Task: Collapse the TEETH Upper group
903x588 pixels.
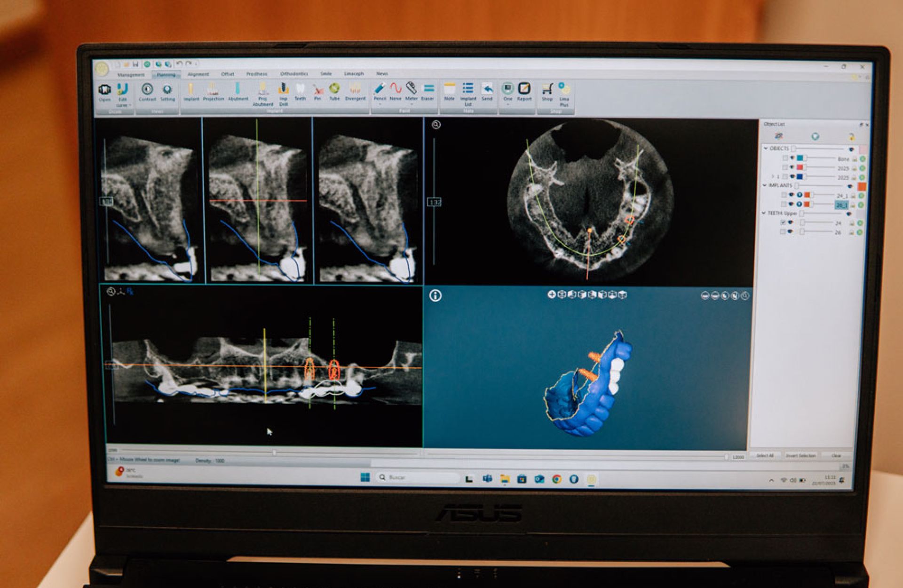Action: [x=764, y=213]
